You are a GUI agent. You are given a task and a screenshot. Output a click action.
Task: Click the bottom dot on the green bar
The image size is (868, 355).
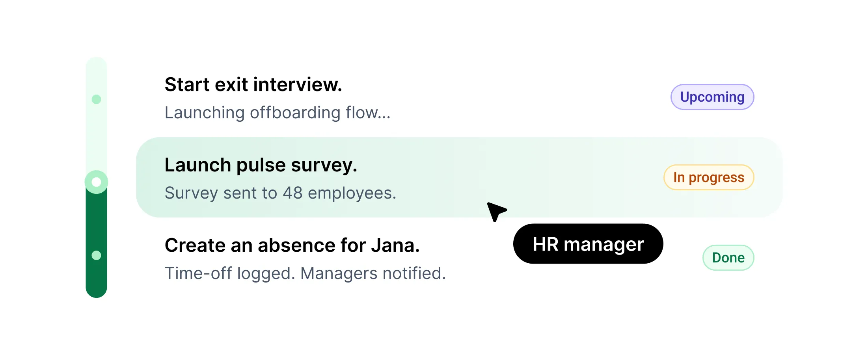click(x=96, y=255)
